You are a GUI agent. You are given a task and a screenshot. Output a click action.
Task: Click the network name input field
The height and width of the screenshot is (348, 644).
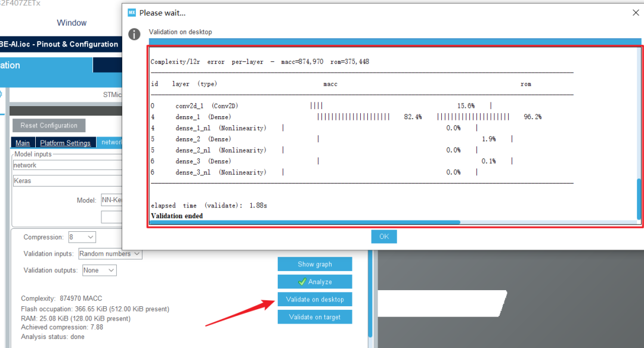(x=67, y=165)
